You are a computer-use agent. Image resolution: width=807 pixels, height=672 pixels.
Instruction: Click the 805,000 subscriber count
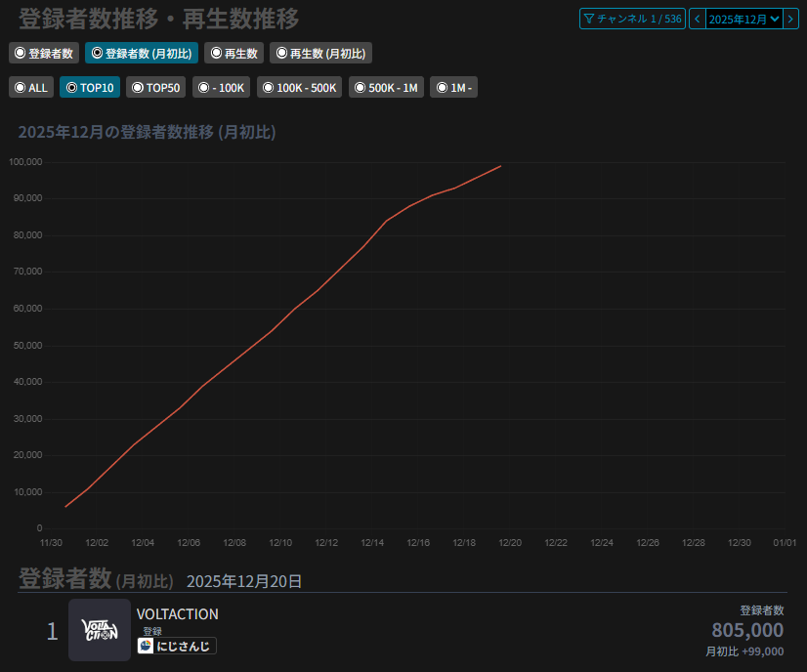(747, 630)
